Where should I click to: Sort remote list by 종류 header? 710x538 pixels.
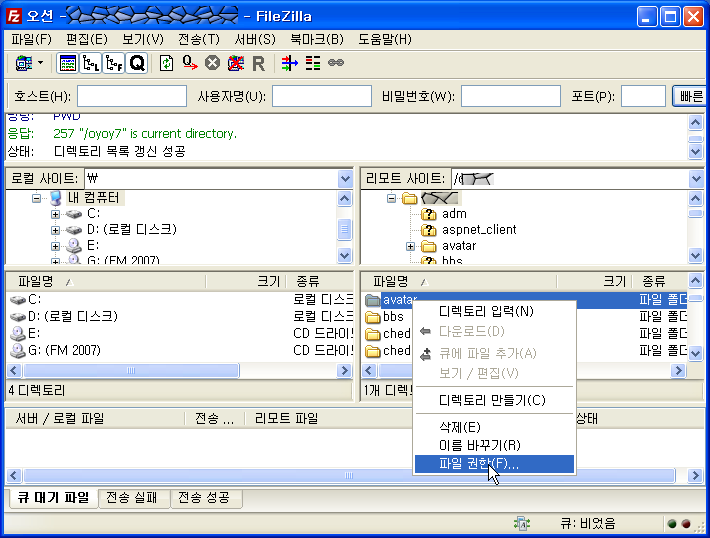[660, 282]
